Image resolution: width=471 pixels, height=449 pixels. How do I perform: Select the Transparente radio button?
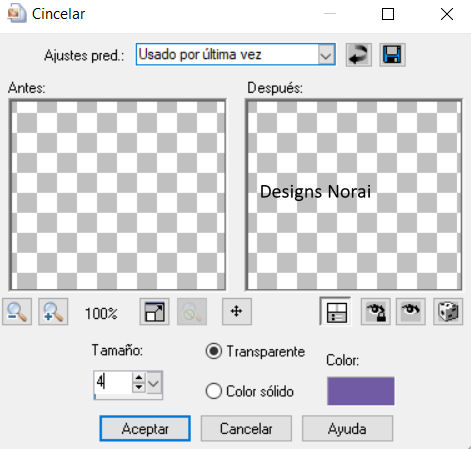click(x=214, y=351)
